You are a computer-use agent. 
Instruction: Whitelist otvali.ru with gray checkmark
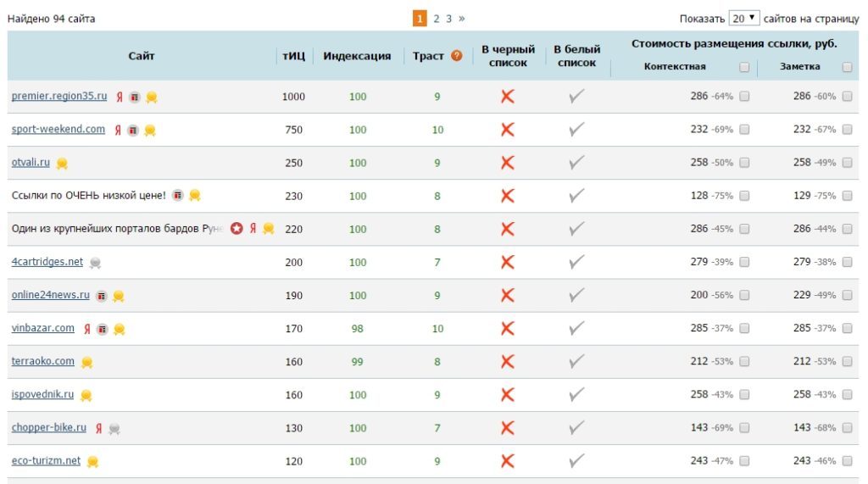click(x=576, y=162)
